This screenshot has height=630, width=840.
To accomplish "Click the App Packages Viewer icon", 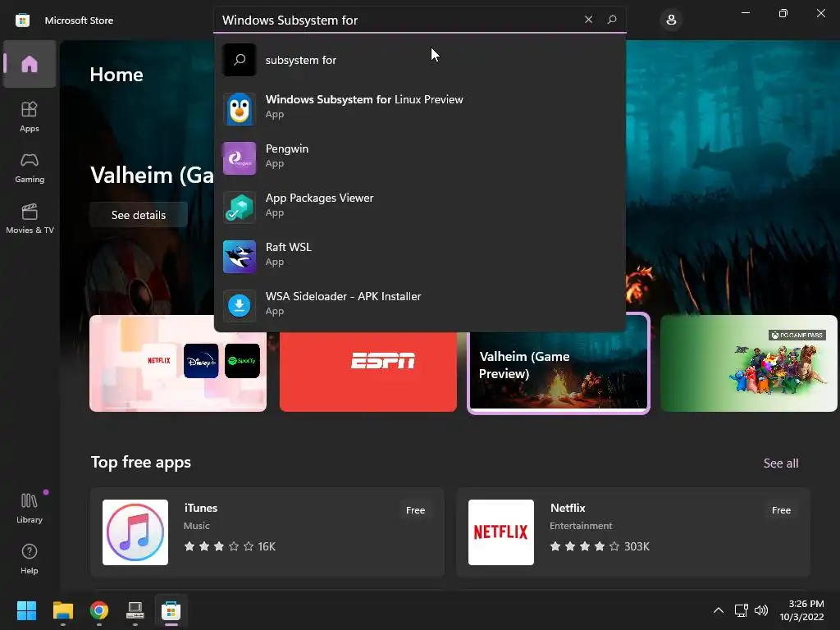I will click(x=240, y=208).
